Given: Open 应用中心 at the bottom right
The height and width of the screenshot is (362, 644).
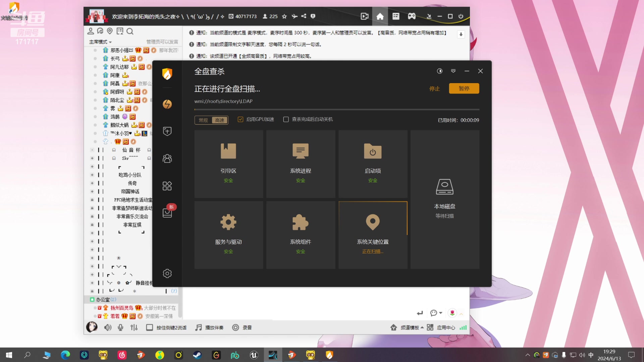Looking at the screenshot, I should 446,327.
